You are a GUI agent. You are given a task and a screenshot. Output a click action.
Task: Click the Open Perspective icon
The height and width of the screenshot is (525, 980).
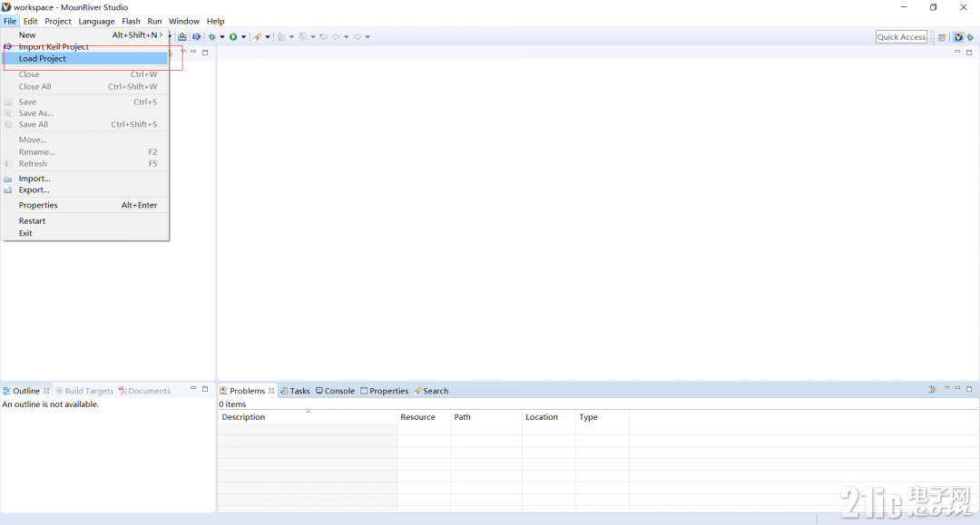click(942, 37)
